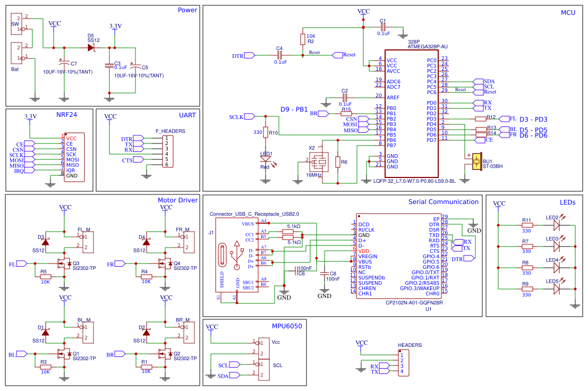Click the "Connector_USB_C_Receptacle_USB2.0" label

[x=254, y=214]
